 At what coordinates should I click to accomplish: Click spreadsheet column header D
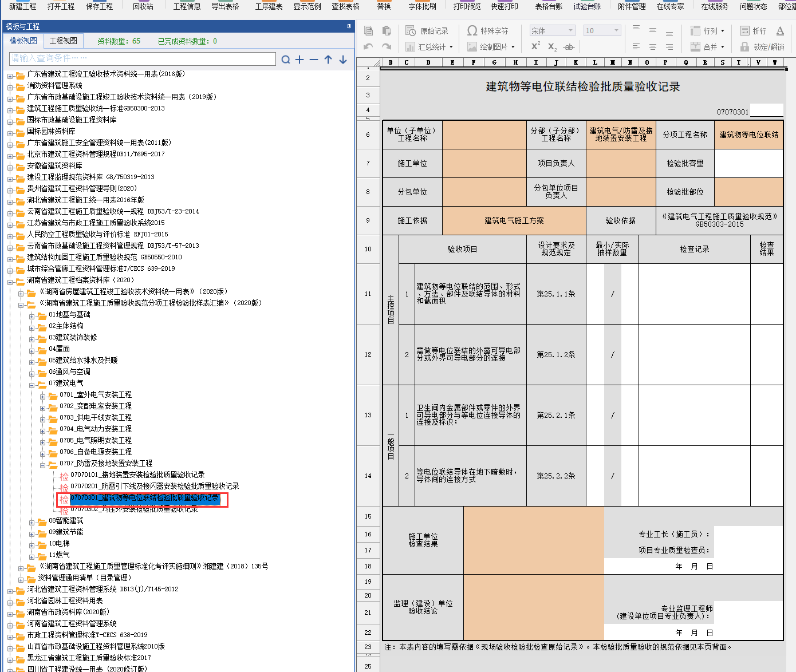click(x=428, y=62)
